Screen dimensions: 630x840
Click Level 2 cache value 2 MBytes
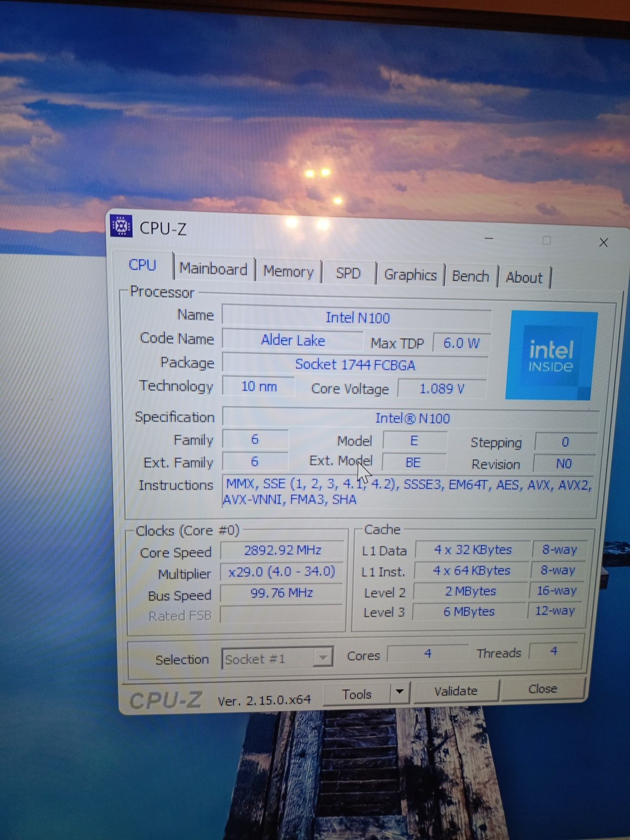pyautogui.click(x=470, y=591)
